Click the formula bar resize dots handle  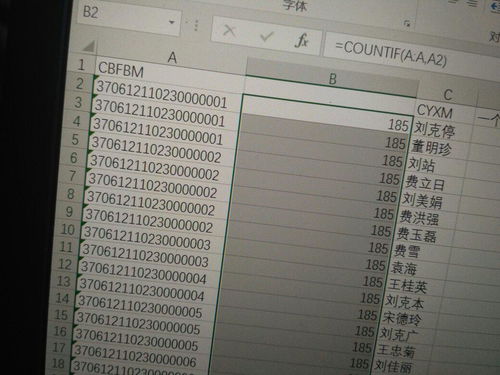point(196,25)
